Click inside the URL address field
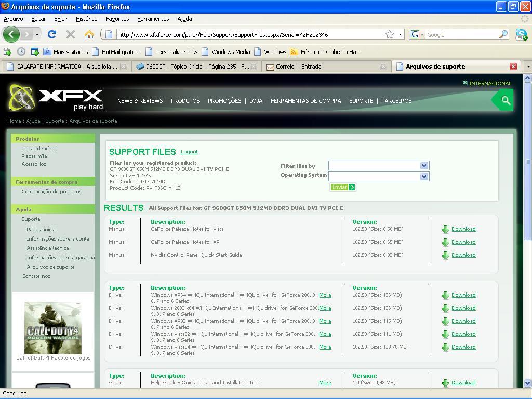 pos(251,35)
